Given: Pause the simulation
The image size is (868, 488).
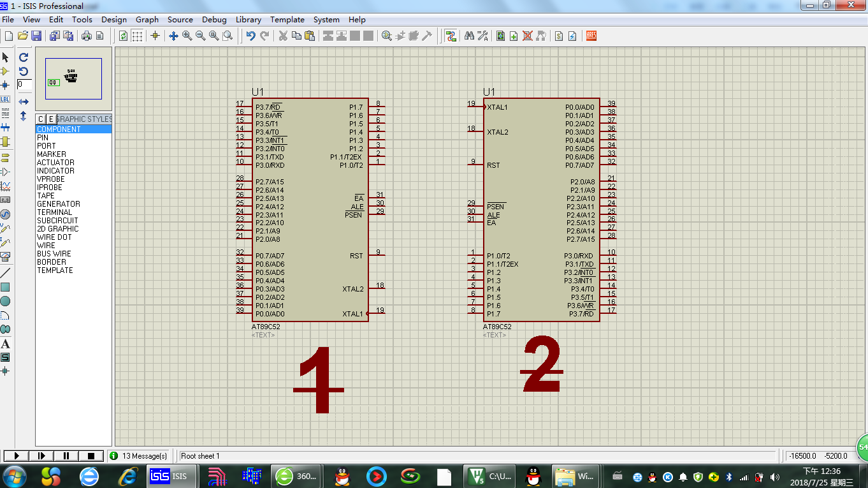Looking at the screenshot, I should (66, 455).
